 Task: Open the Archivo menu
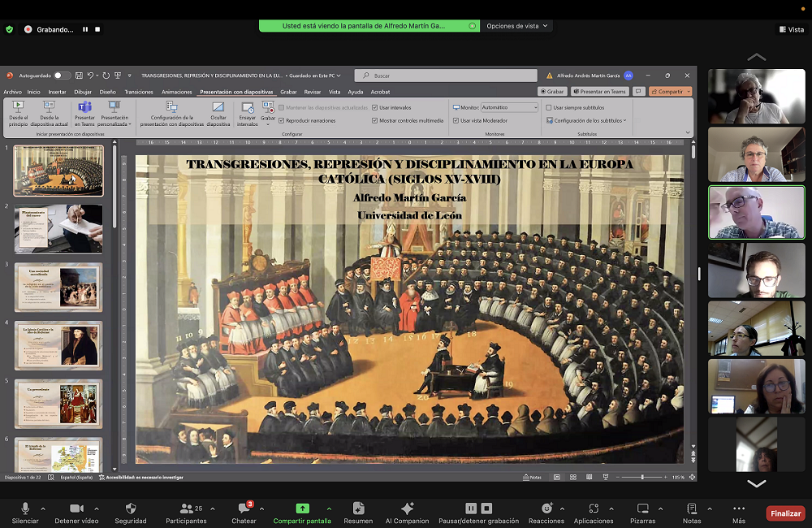pos(12,92)
